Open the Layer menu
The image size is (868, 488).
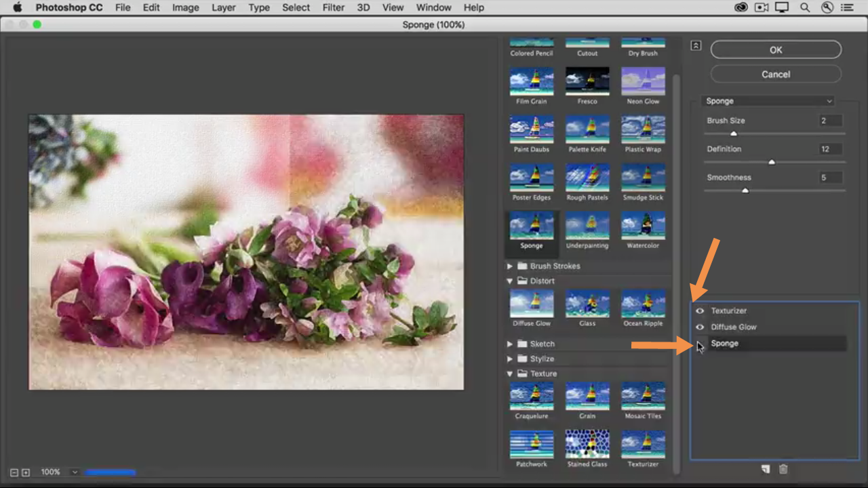(222, 8)
